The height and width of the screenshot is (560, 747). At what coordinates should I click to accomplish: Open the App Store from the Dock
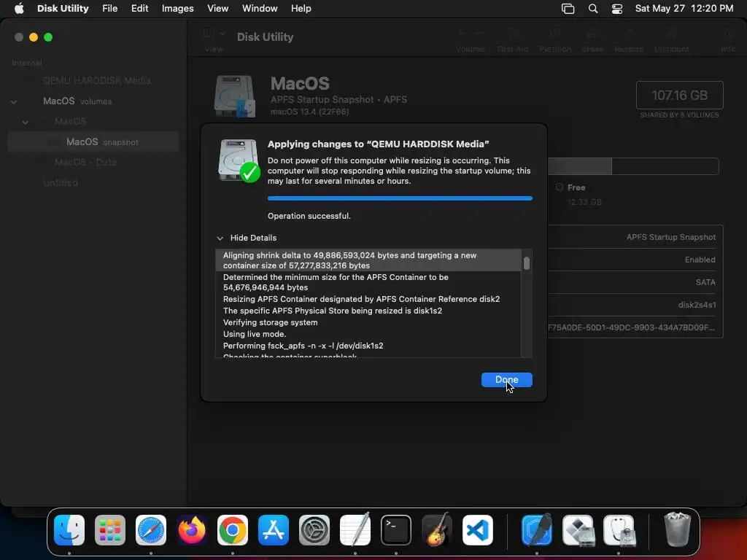[274, 529]
